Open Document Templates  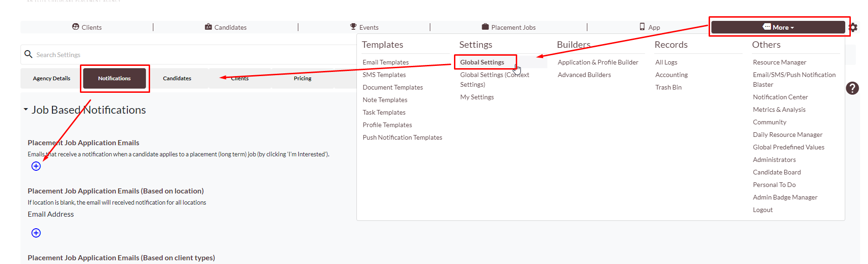(393, 87)
